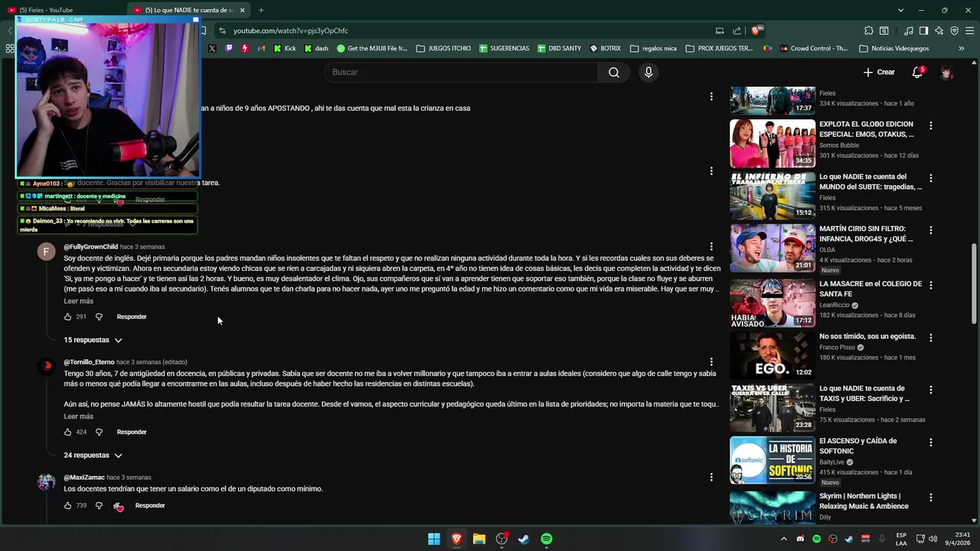
Task: Open MARTÍN CIRIO SIN FILTRO video title
Action: (866, 233)
